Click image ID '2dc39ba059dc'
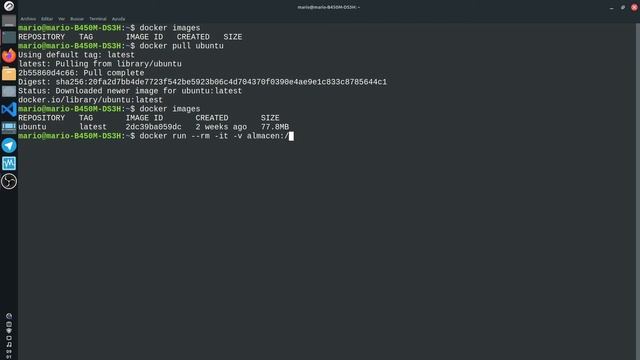The width and height of the screenshot is (640, 360). pyautogui.click(x=153, y=127)
